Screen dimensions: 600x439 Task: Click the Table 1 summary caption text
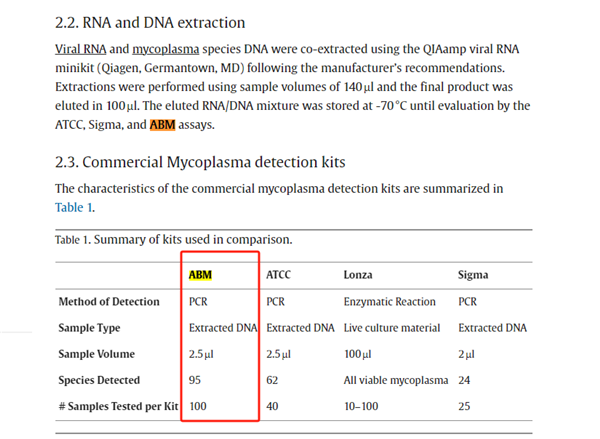tap(173, 240)
